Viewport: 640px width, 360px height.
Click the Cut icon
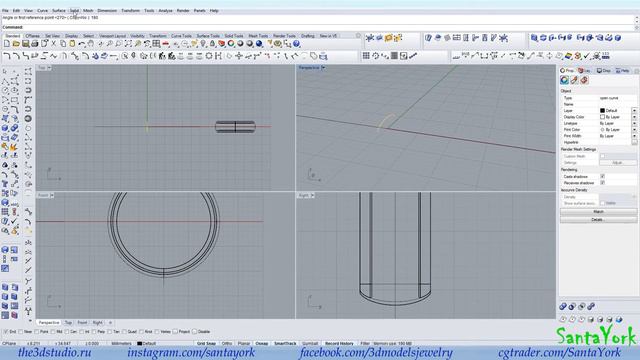tap(53, 44)
